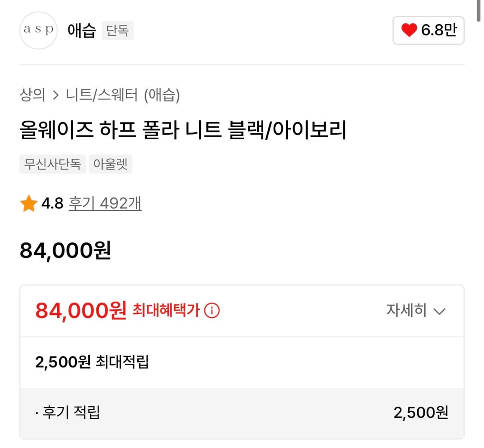Screen dimensions: 484x448
Task: Click the asp brand logo
Action: [38, 30]
